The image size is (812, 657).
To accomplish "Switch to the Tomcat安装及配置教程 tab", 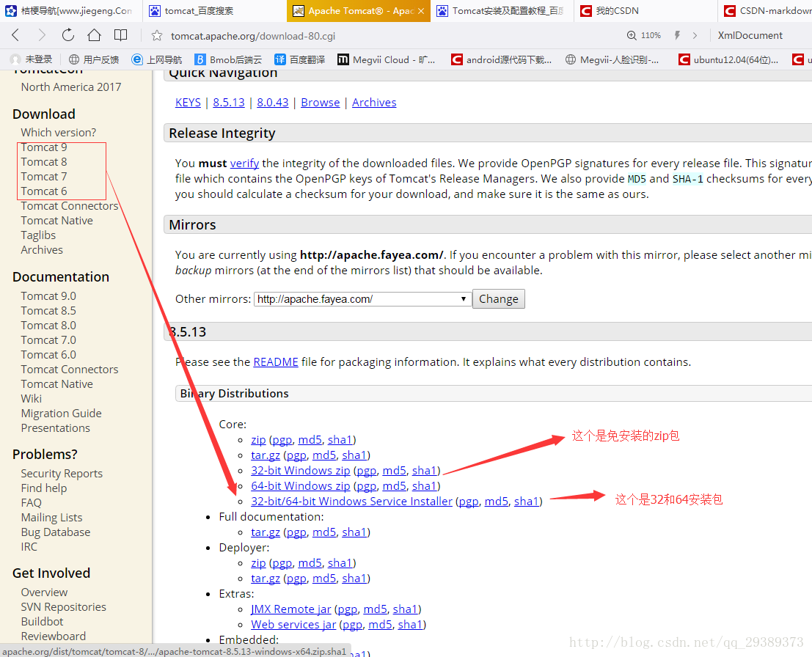I will click(x=502, y=11).
